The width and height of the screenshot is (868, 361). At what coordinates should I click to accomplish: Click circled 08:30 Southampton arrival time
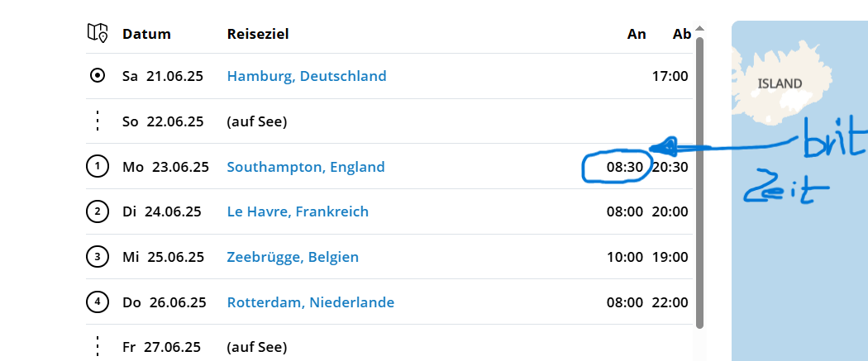pos(624,167)
